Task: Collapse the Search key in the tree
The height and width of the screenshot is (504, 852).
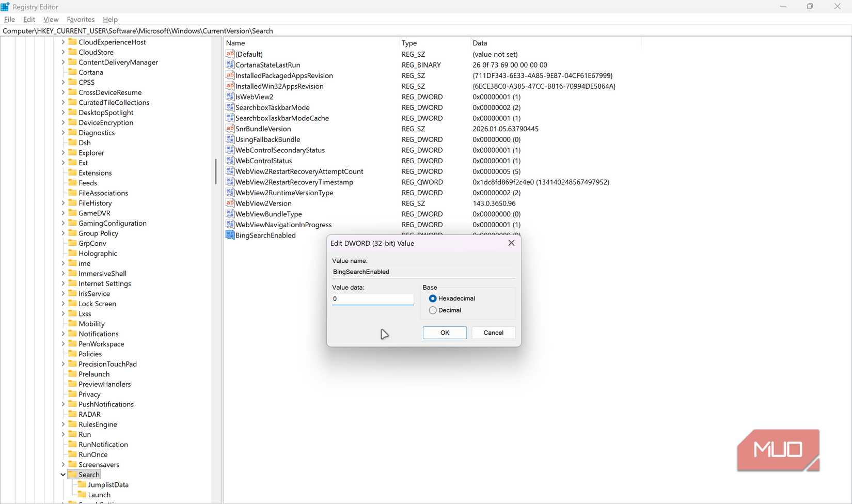Action: pyautogui.click(x=63, y=475)
